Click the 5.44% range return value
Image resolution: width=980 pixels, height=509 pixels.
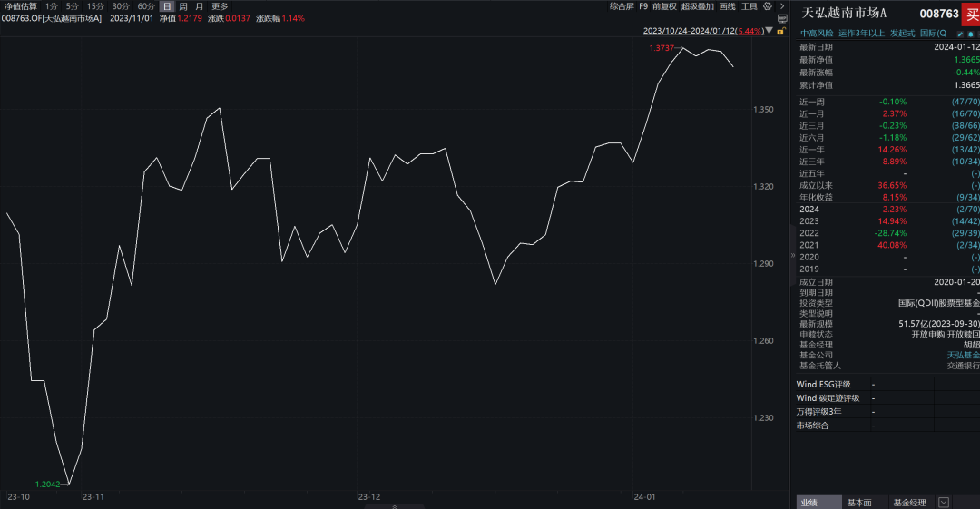(x=750, y=31)
